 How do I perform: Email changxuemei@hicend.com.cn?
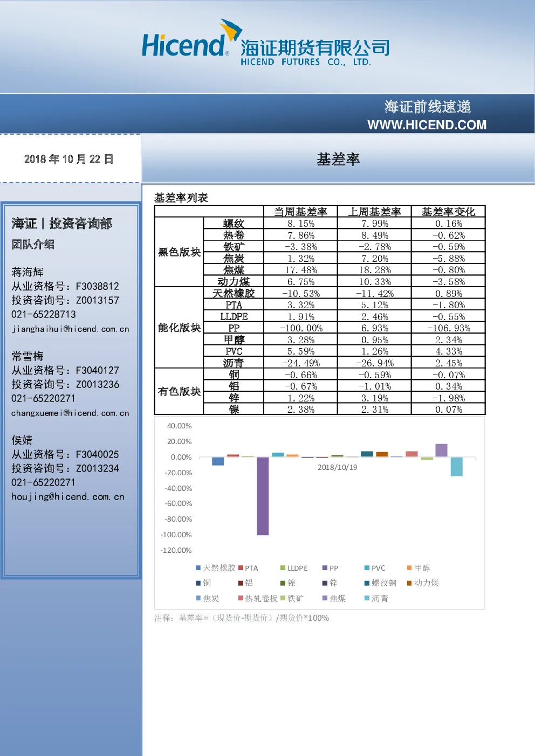click(70, 413)
